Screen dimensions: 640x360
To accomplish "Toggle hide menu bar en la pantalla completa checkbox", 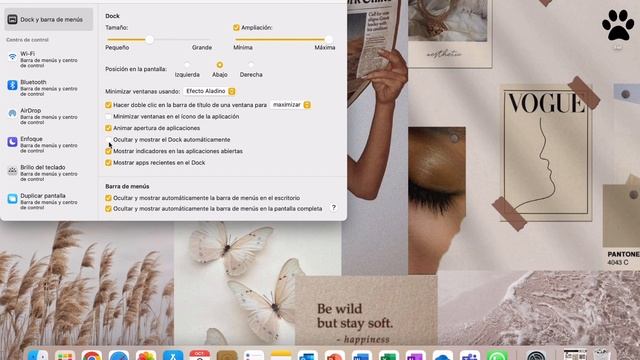I will click(108, 209).
